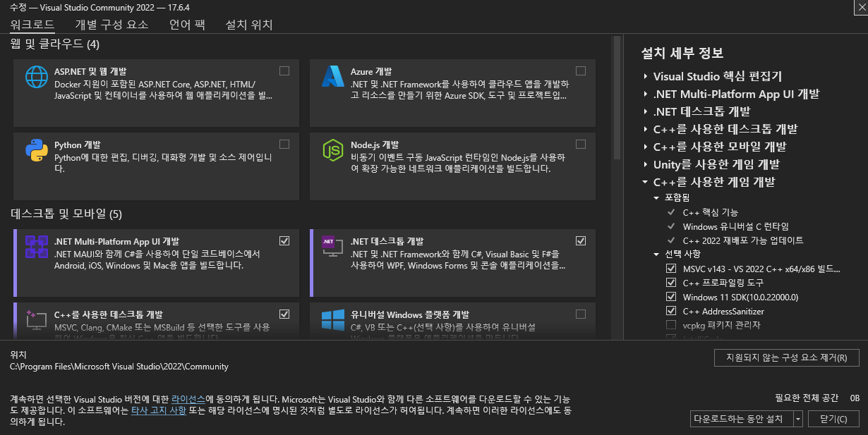This screenshot has width=868, height=435.
Task: Check 유니버설 Windows 플랫폼 개발 workload
Action: (581, 314)
